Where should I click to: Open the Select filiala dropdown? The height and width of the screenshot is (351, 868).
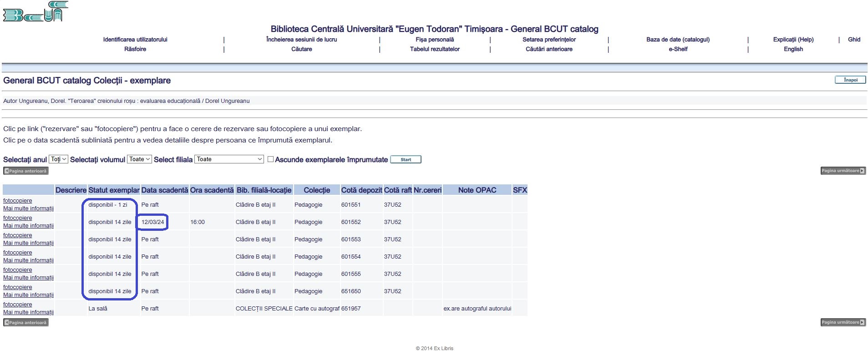click(x=229, y=159)
